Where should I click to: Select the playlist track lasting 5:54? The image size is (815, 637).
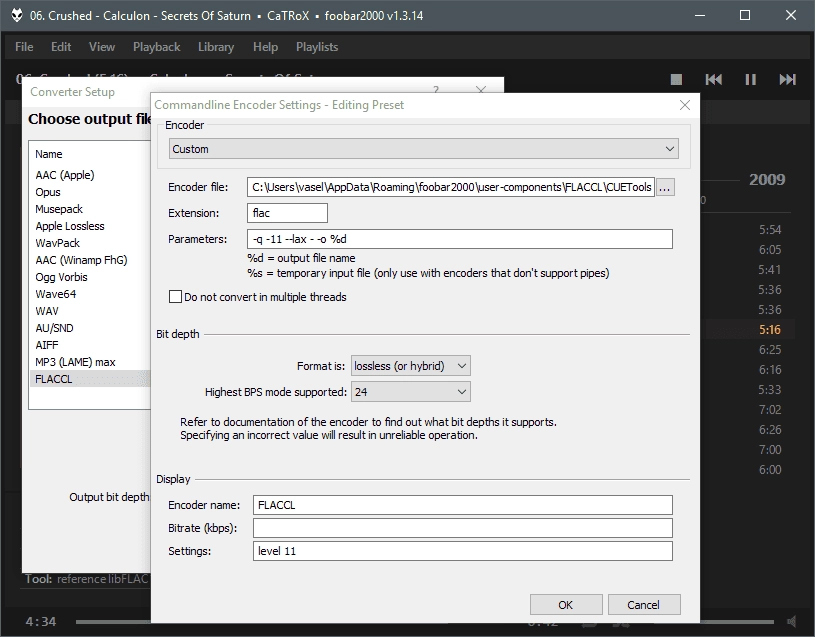click(x=769, y=230)
